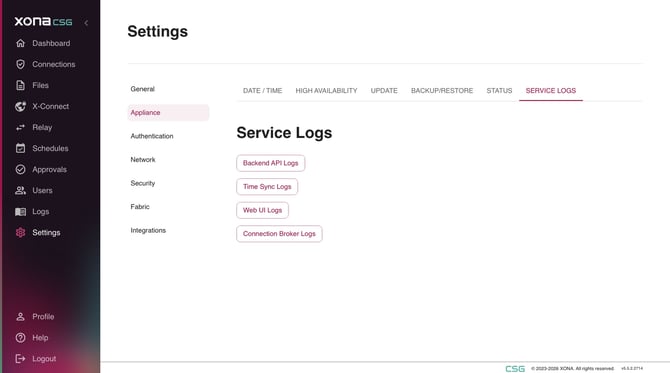
Task: Open the Security settings category
Action: 168,183
